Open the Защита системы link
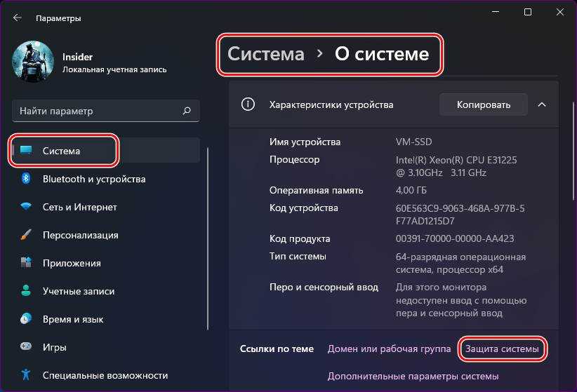The image size is (577, 392). pos(502,349)
